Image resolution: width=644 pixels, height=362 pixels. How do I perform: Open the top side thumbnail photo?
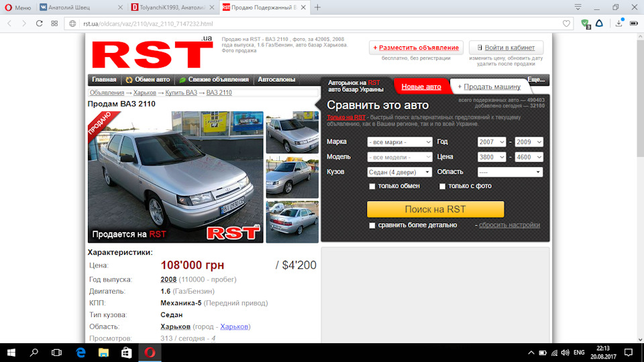tap(292, 132)
